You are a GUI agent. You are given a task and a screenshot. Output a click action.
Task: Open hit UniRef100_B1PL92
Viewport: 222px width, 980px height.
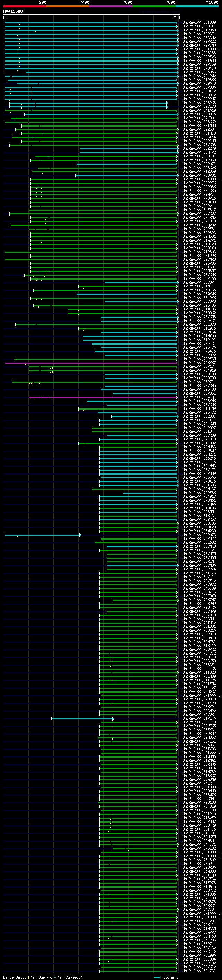point(199,340)
